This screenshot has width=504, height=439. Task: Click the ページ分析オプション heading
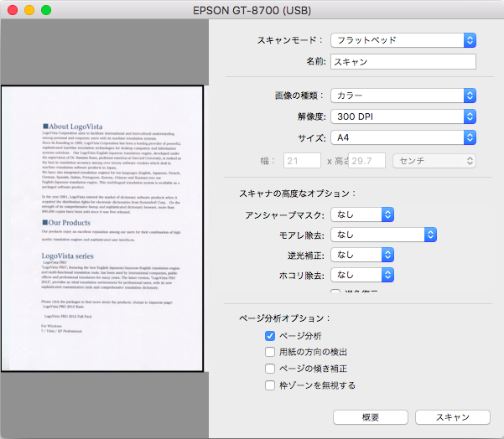pyautogui.click(x=284, y=318)
